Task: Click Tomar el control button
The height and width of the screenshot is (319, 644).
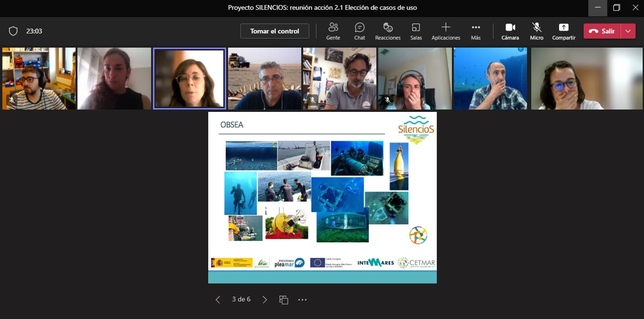Action: [x=274, y=31]
